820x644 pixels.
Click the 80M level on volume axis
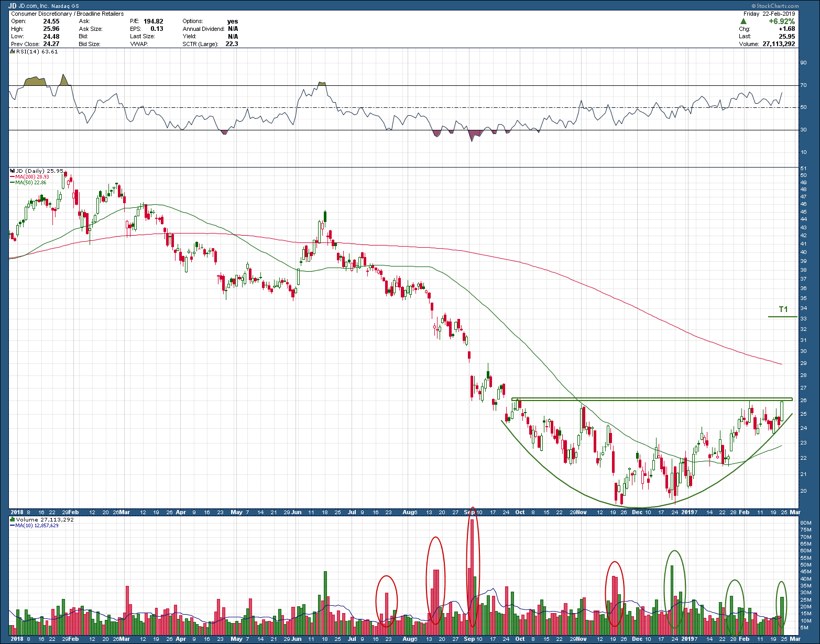click(x=805, y=523)
